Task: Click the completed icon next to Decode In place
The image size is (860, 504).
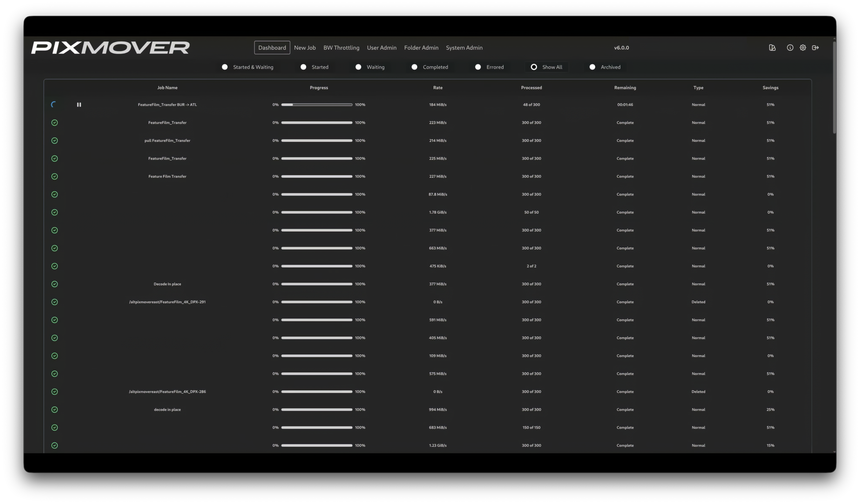Action: 55,284
